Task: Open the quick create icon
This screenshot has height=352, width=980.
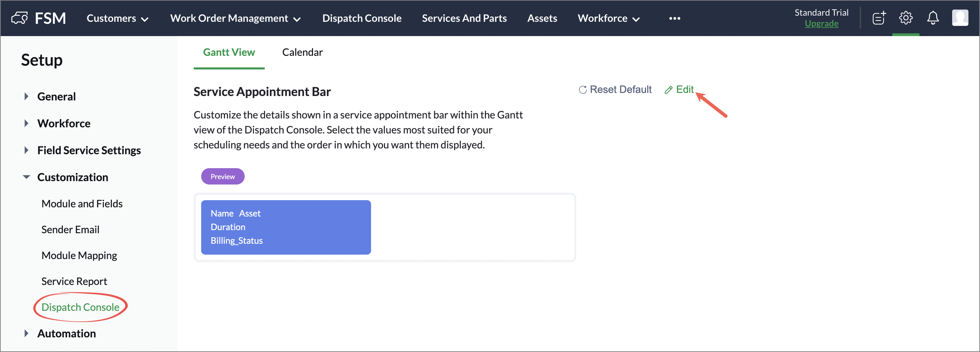Action: pyautogui.click(x=878, y=18)
